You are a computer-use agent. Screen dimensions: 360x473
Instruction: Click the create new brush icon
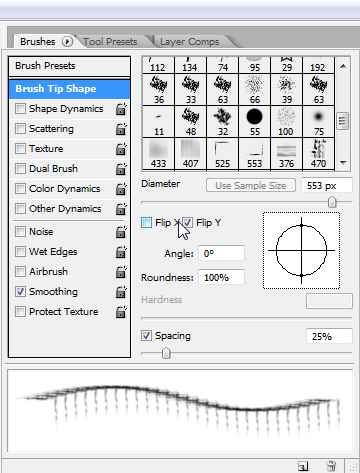coord(303,466)
